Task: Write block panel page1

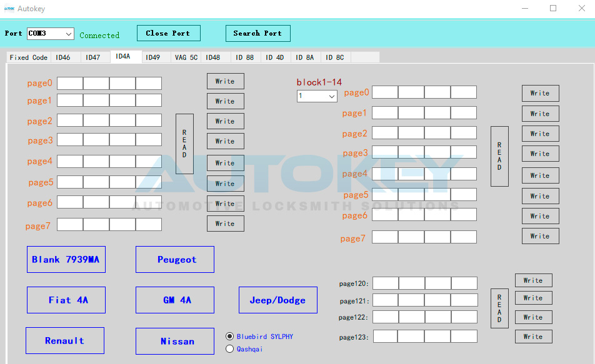Action: (541, 114)
